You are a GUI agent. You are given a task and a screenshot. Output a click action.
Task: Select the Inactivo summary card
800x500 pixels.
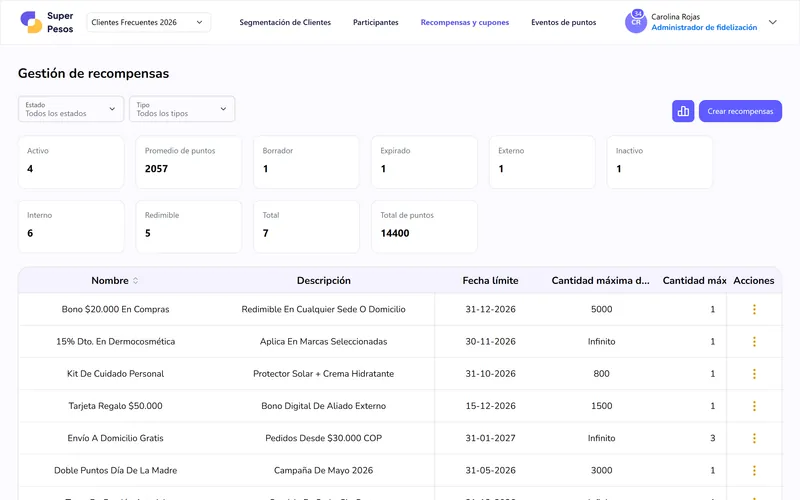coord(660,162)
